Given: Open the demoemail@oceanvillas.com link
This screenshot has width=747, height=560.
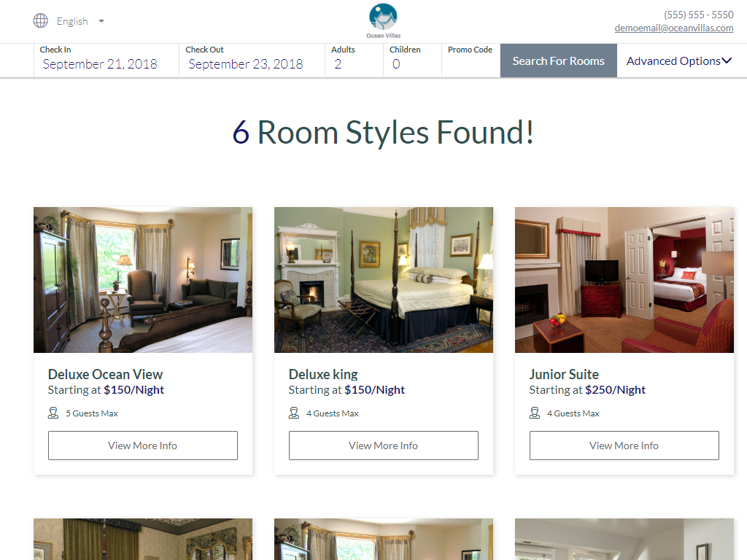Looking at the screenshot, I should point(673,28).
